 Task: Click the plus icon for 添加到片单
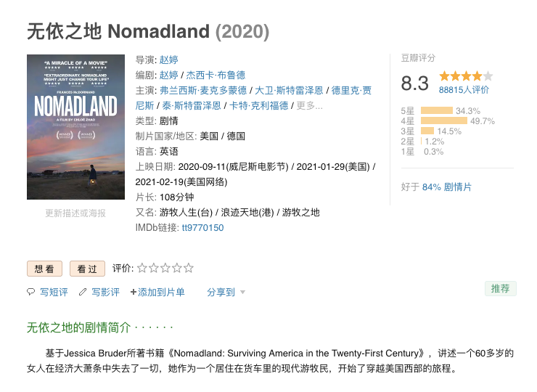click(x=134, y=292)
